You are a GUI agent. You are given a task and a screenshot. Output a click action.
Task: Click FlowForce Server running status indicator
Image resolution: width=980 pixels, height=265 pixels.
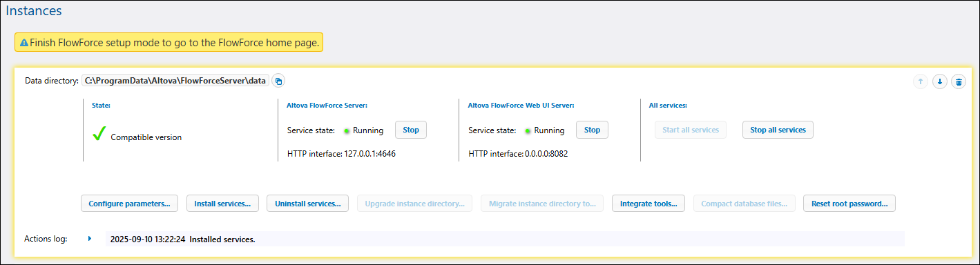coord(347,130)
